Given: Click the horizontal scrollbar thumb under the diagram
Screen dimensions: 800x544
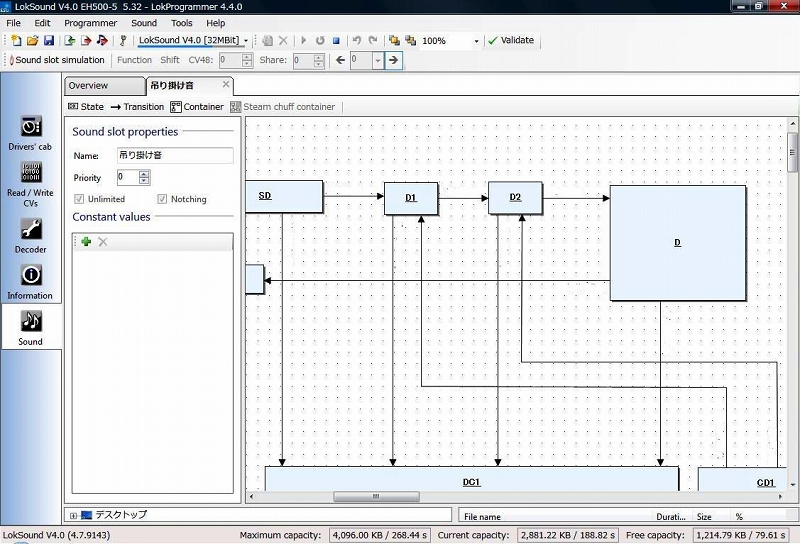Looking at the screenshot, I should 377,496.
